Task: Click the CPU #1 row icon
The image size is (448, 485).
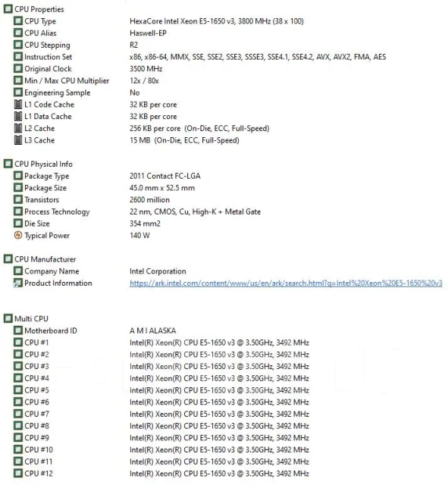Action: tap(18, 343)
